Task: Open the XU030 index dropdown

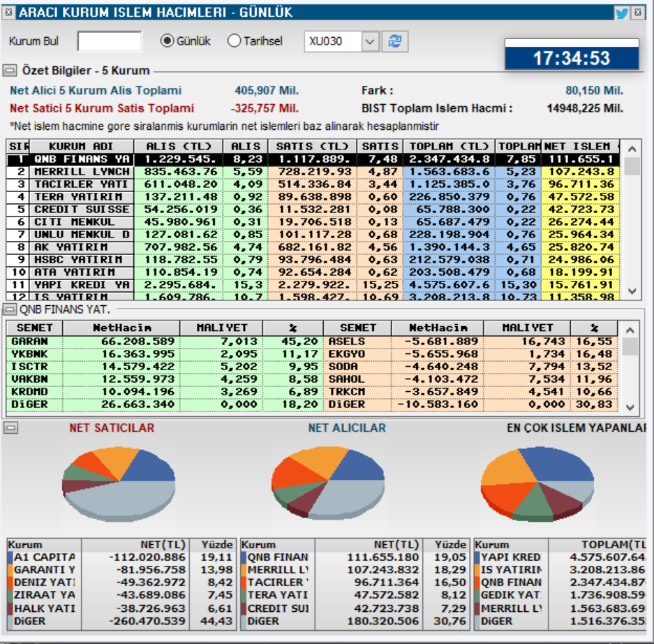Action: pos(369,41)
